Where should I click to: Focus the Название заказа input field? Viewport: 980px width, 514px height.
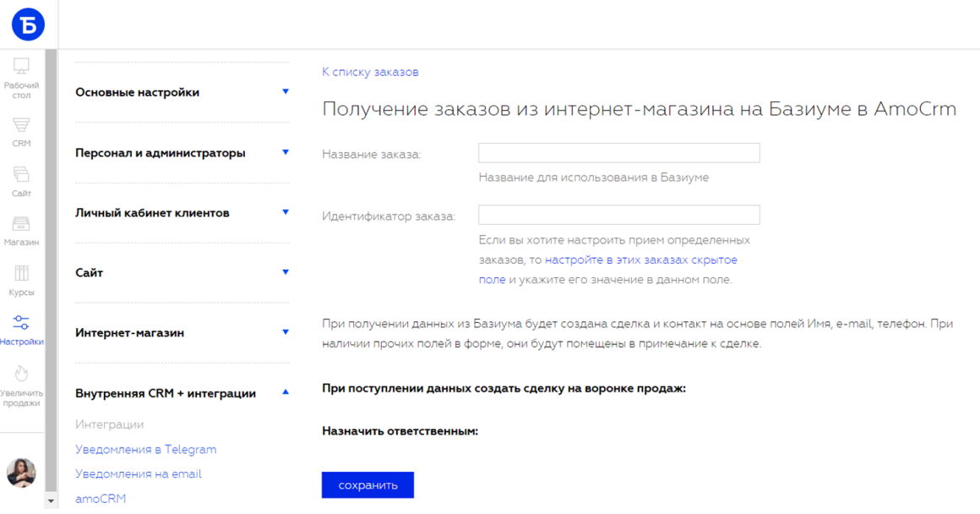tap(618, 153)
